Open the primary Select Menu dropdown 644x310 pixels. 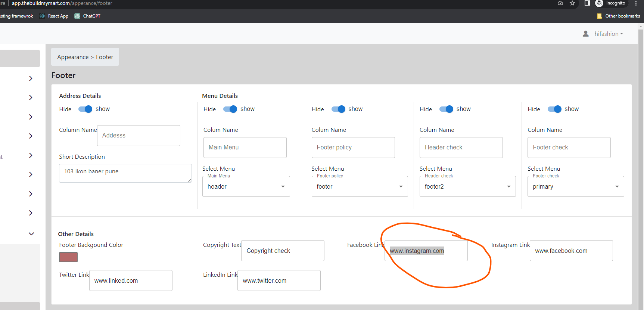pos(576,186)
